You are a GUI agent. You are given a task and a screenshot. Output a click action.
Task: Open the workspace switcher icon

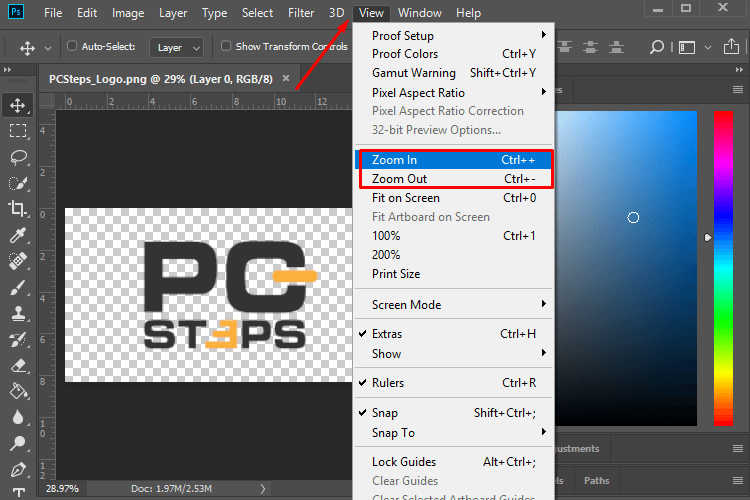687,47
